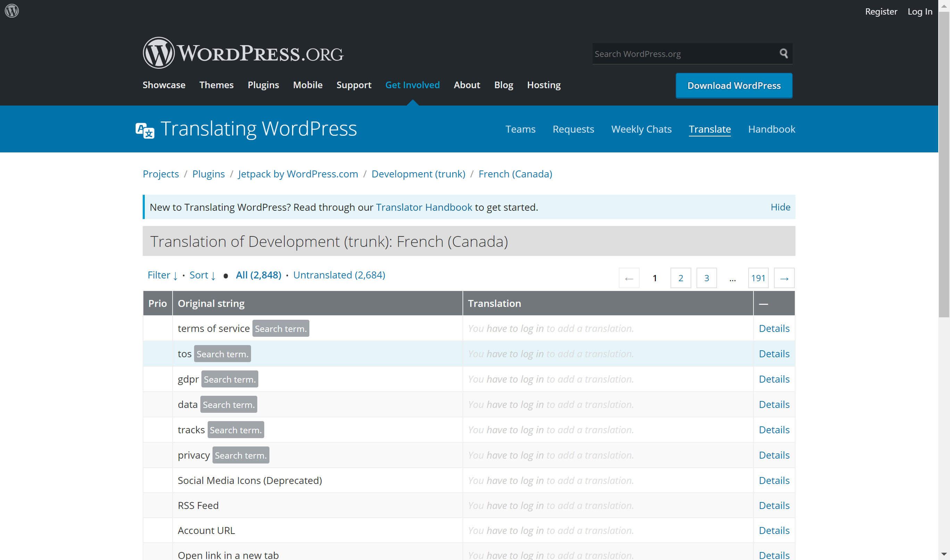This screenshot has height=560, width=950.
Task: Click the Translation column header
Action: click(608, 303)
